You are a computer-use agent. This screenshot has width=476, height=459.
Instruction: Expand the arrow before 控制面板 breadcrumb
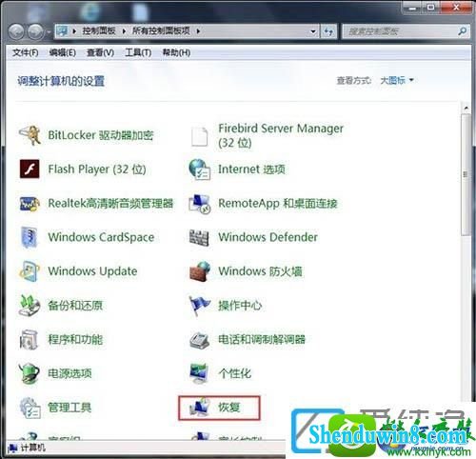74,31
